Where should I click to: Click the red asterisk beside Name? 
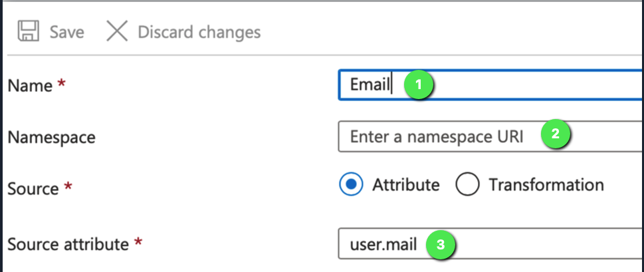pos(61,84)
